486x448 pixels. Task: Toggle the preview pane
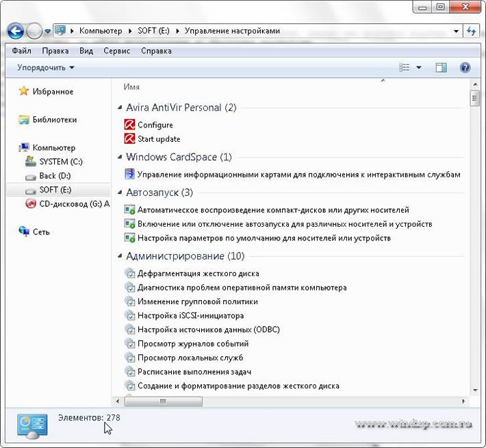pyautogui.click(x=441, y=67)
